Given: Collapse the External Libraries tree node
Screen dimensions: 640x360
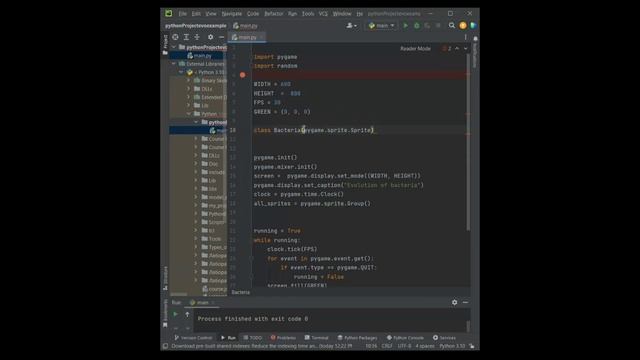Looking at the screenshot, I should point(174,64).
